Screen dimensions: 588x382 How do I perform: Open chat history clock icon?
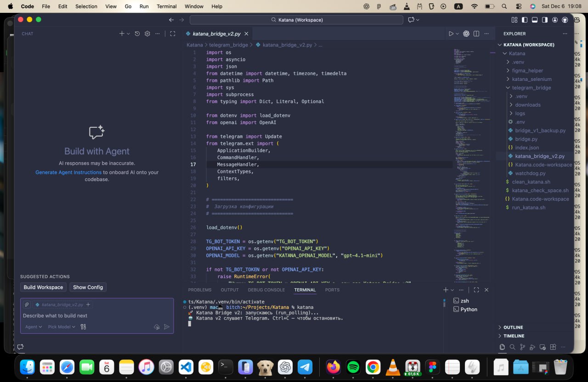(137, 34)
